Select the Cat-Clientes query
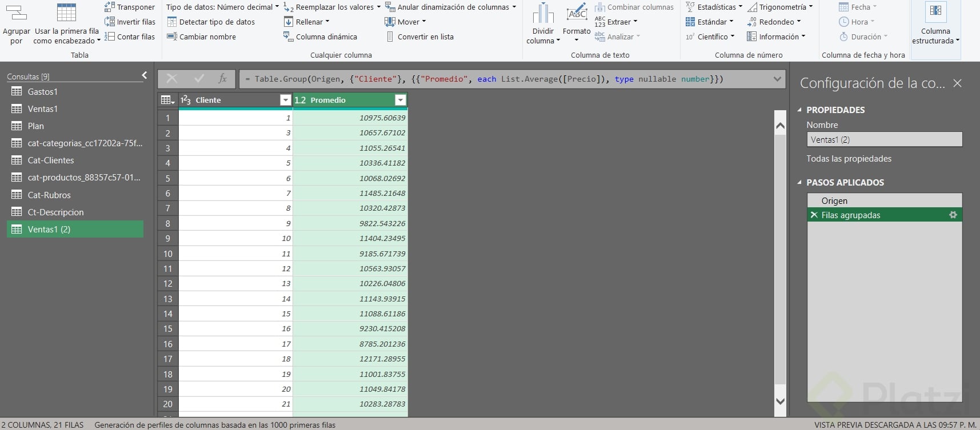 click(x=75, y=160)
